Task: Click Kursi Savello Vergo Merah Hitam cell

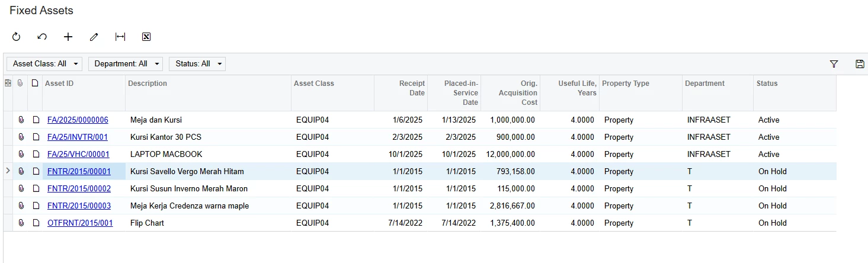Action: click(208, 172)
